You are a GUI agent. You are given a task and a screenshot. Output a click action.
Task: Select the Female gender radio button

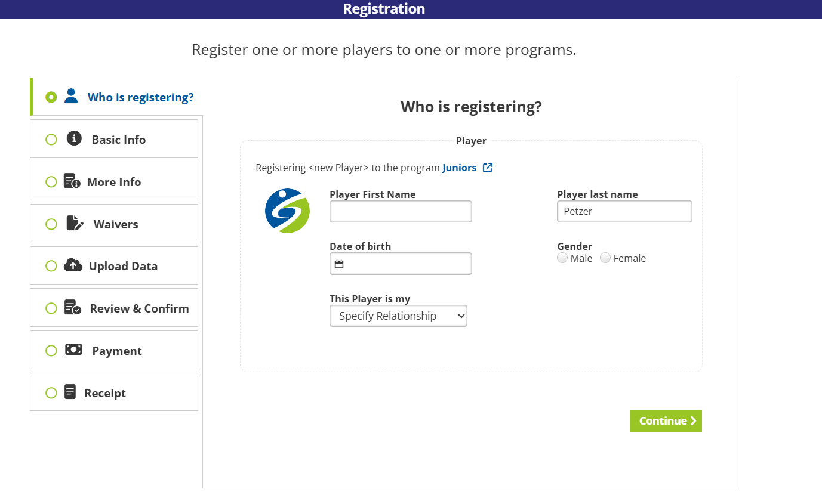point(605,258)
